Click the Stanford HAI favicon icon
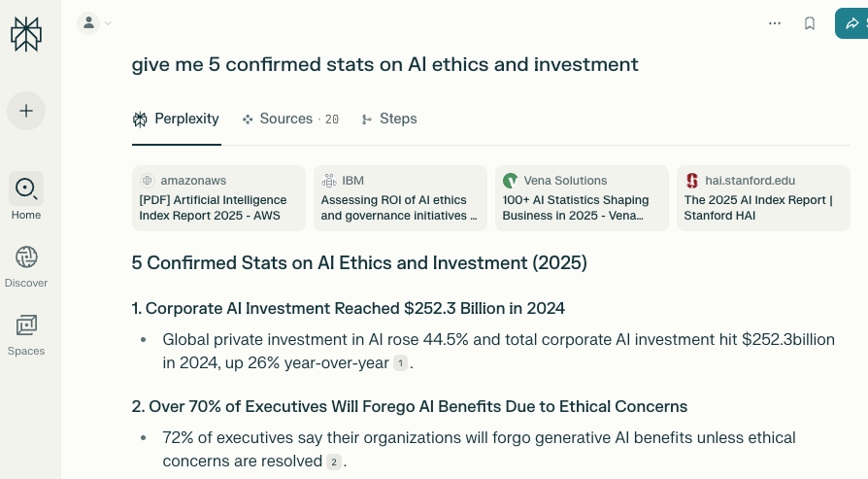The height and width of the screenshot is (479, 868). click(692, 181)
